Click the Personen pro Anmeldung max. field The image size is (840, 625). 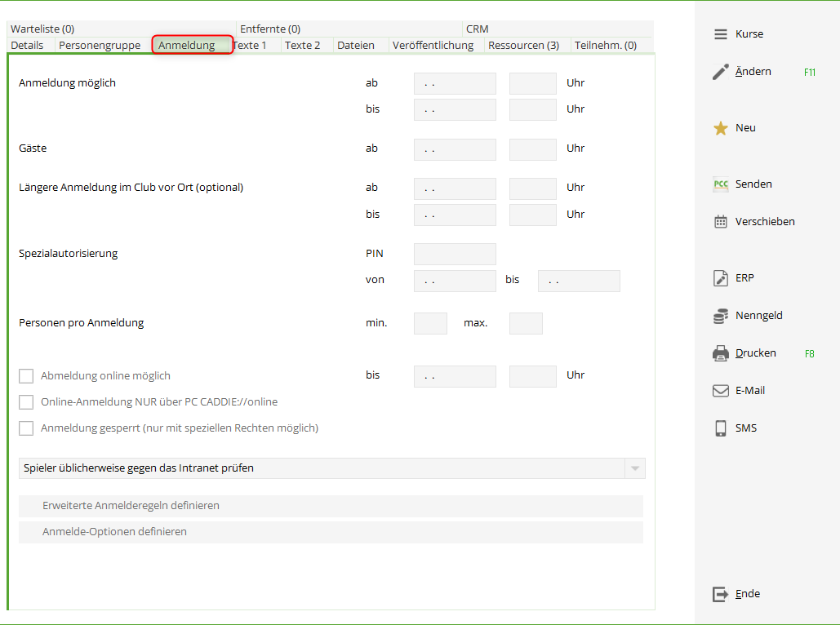[526, 323]
